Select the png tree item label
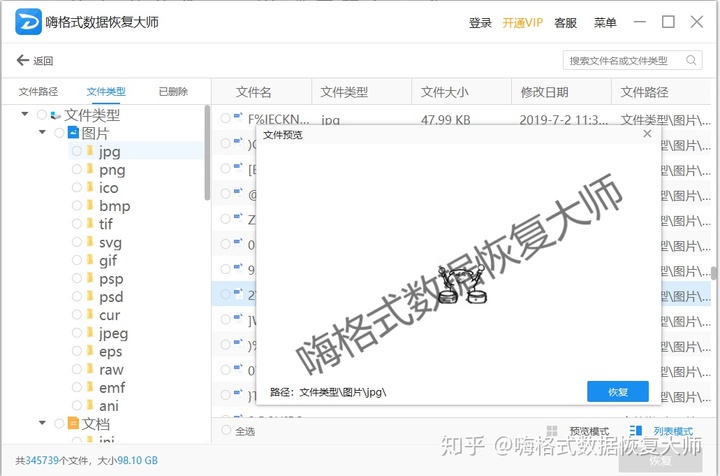Viewport: 720px width, 476px height. click(x=112, y=170)
